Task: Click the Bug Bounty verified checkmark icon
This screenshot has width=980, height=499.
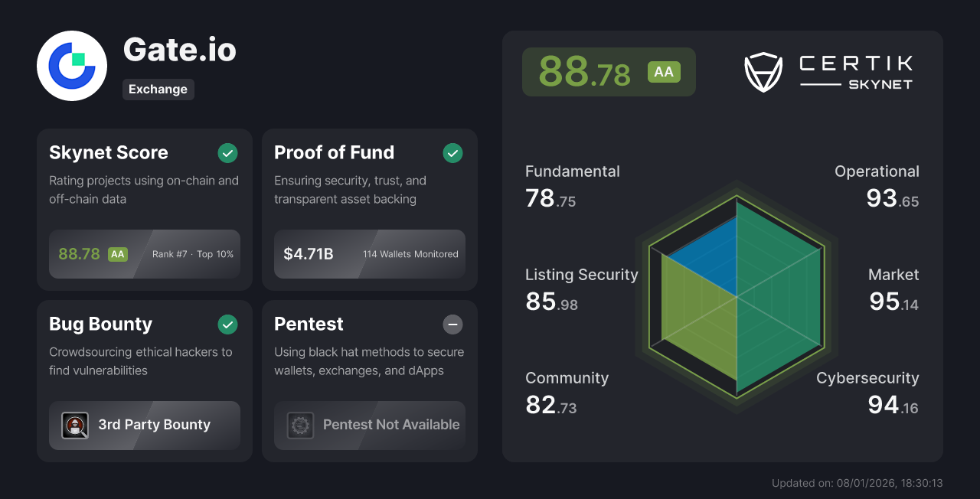Action: (x=227, y=325)
